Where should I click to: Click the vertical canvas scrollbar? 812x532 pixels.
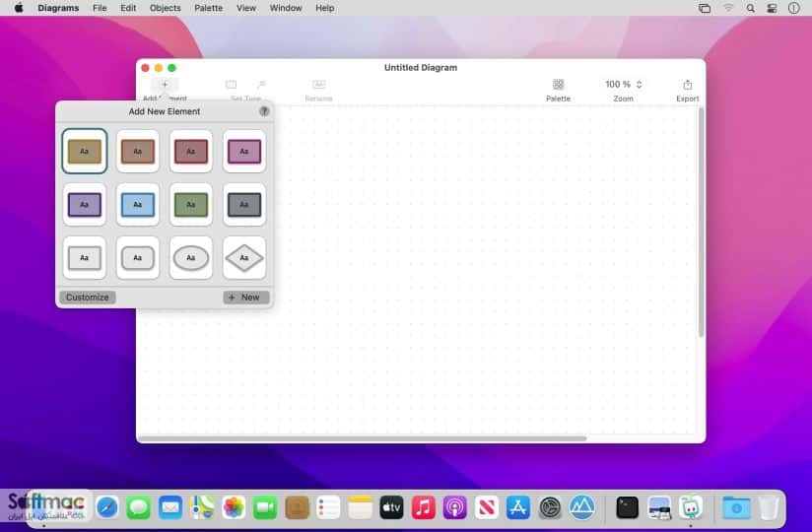click(x=702, y=223)
